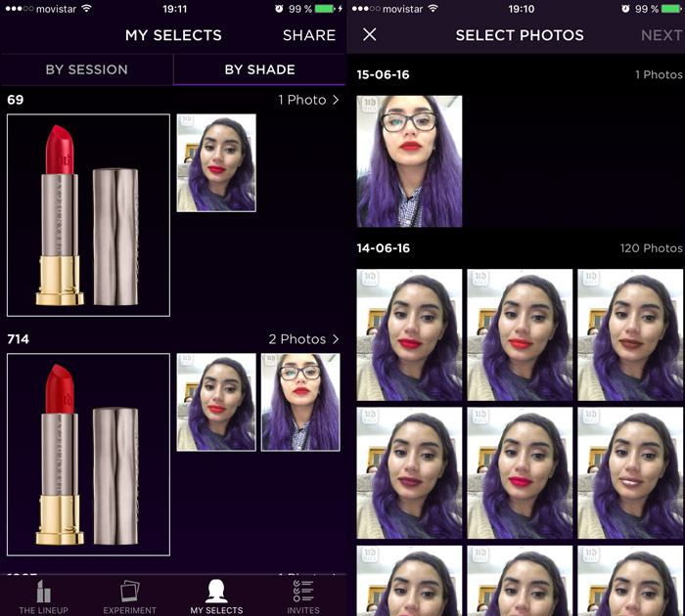Select first photo under 14-06-16
This screenshot has height=616, width=685.
tap(409, 322)
